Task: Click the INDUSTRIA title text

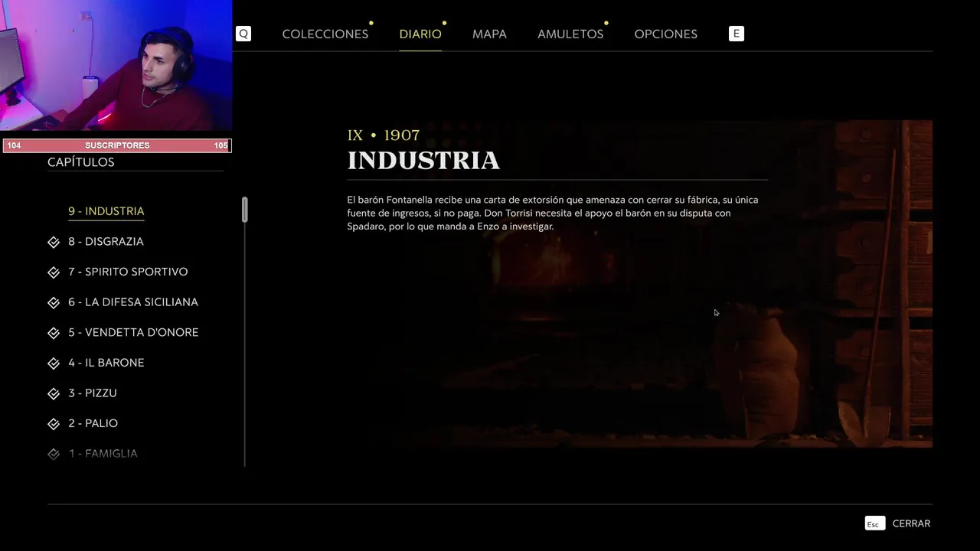Action: 423,161
